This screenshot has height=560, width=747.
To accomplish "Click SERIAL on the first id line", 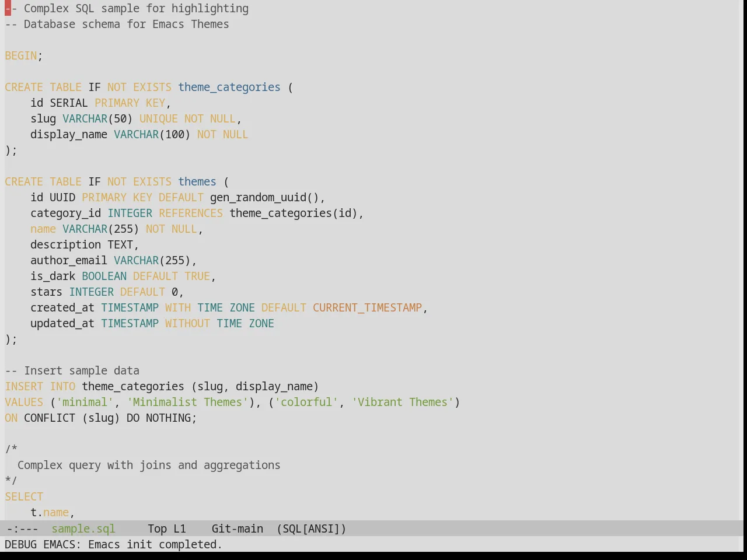I will (69, 103).
